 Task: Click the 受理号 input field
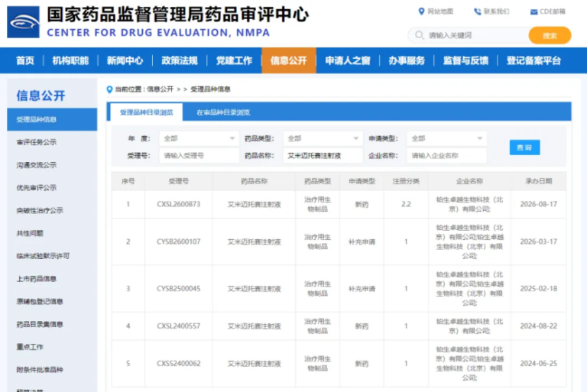tap(199, 155)
